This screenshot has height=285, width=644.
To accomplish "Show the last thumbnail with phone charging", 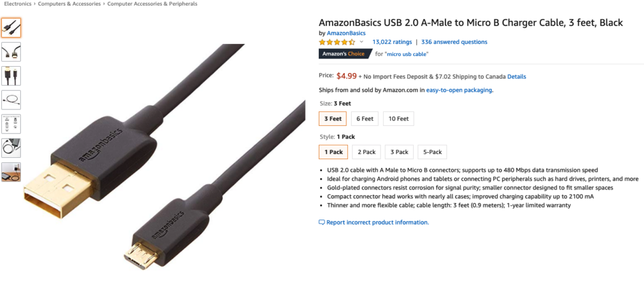I will pos(11,172).
